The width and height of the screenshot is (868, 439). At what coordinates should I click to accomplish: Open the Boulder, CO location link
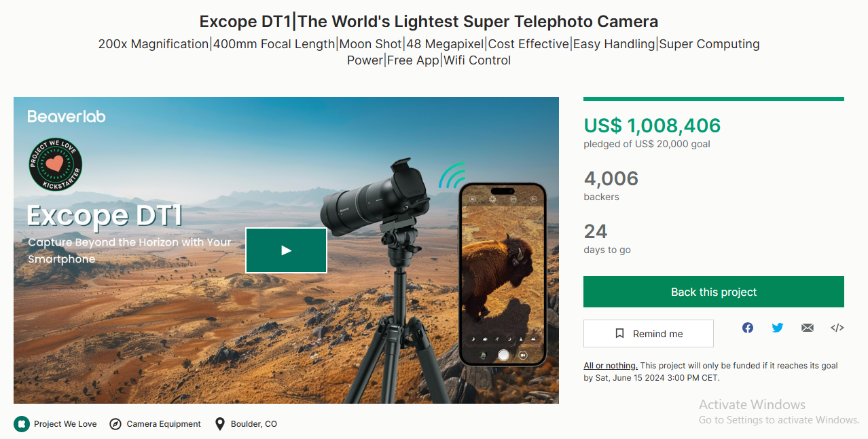pyautogui.click(x=254, y=424)
